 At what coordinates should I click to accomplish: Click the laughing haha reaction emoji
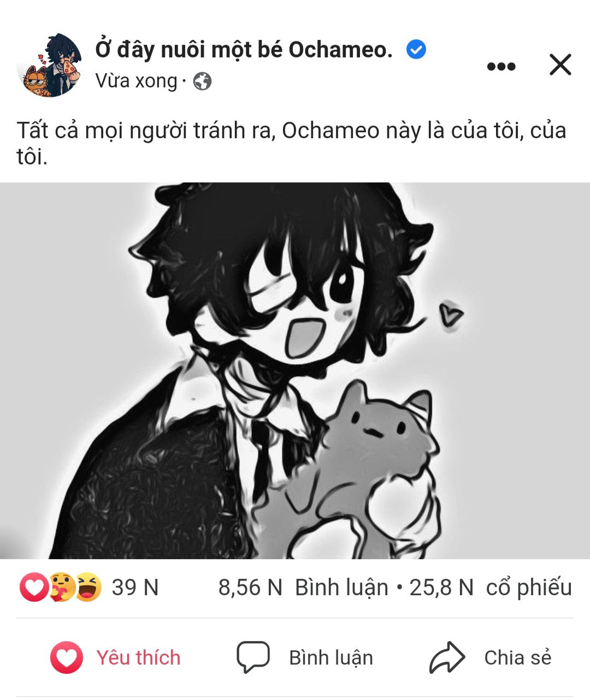click(88, 587)
